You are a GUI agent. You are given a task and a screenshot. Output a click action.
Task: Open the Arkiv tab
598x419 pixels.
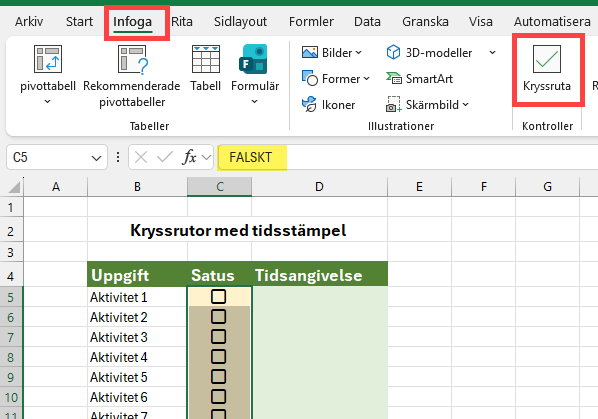tap(29, 21)
